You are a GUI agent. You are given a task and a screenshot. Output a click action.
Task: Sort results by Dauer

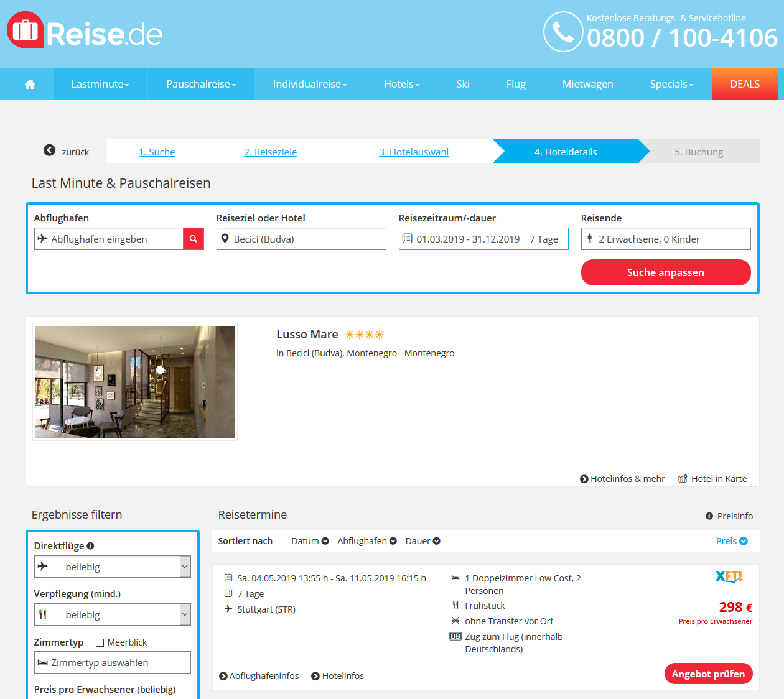pyautogui.click(x=423, y=541)
